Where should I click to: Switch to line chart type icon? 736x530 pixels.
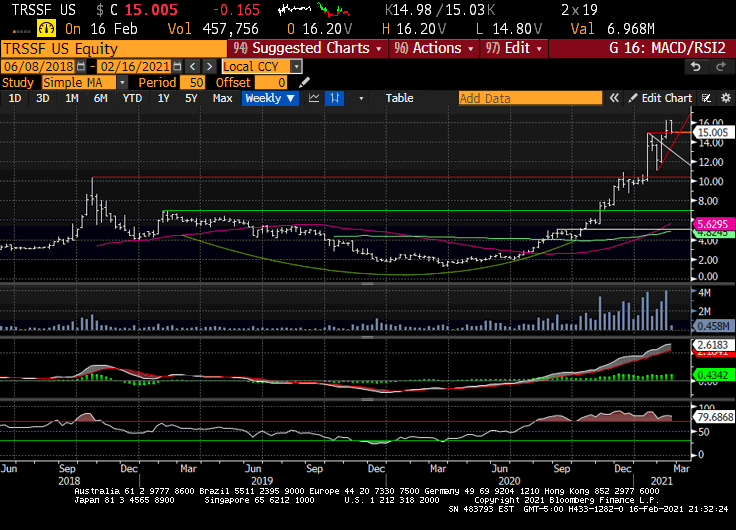click(x=314, y=98)
